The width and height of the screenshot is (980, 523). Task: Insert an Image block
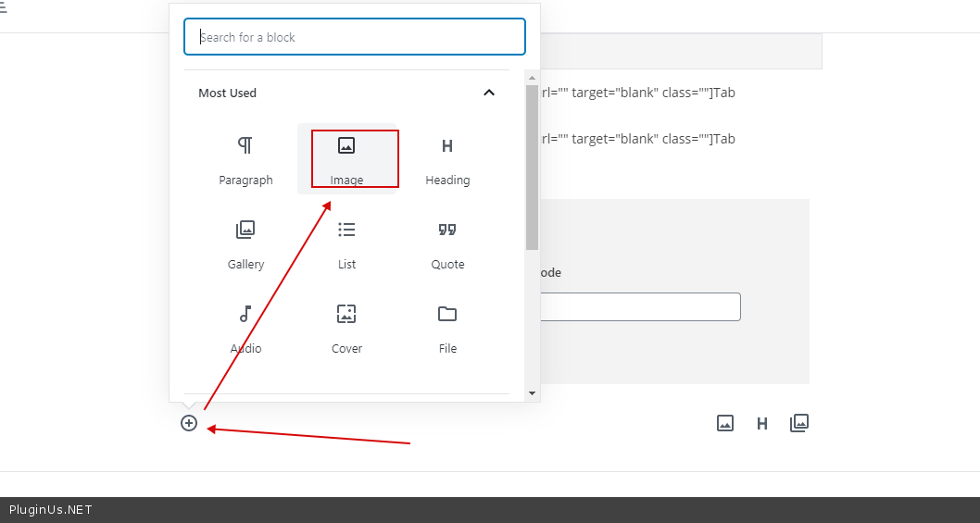pos(346,158)
